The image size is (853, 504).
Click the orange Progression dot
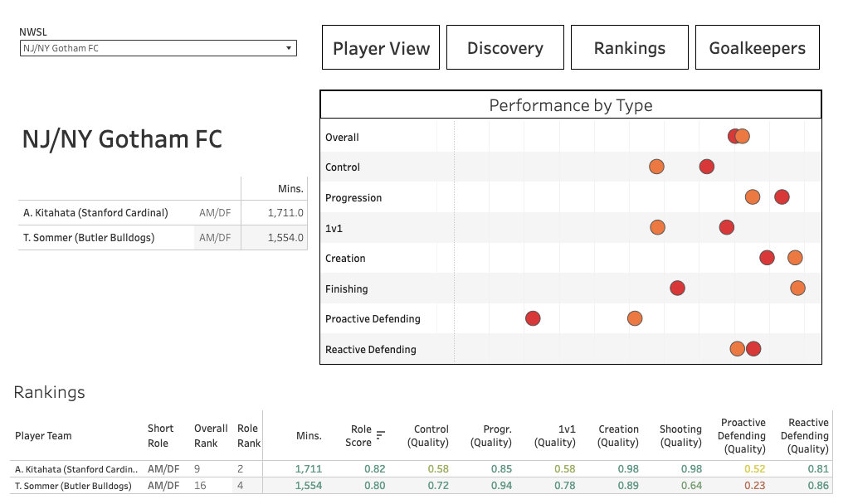click(x=753, y=196)
